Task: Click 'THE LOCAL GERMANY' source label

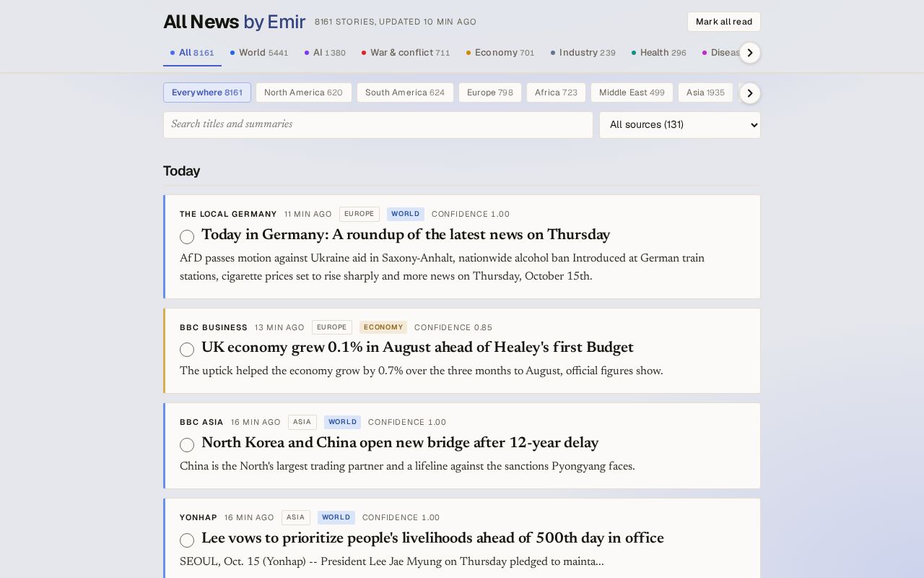Action: 228,215
